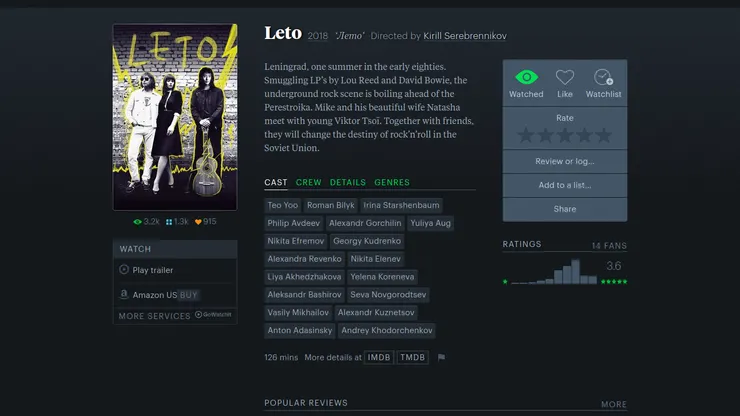The image size is (740, 416).
Task: Open the Genres tab
Action: (392, 183)
